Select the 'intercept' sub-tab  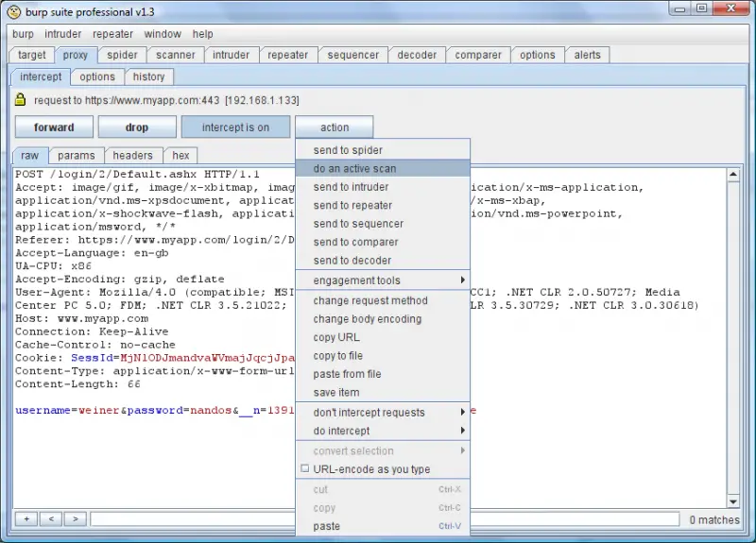41,76
